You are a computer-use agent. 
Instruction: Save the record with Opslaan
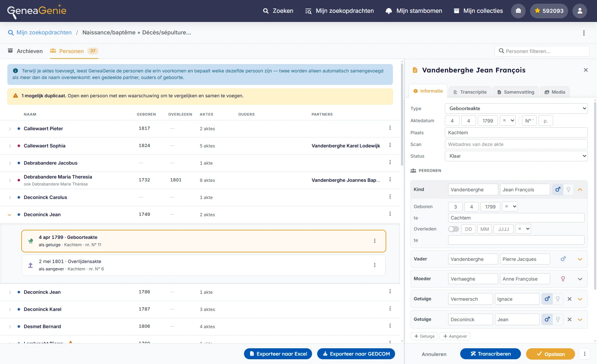coord(551,354)
